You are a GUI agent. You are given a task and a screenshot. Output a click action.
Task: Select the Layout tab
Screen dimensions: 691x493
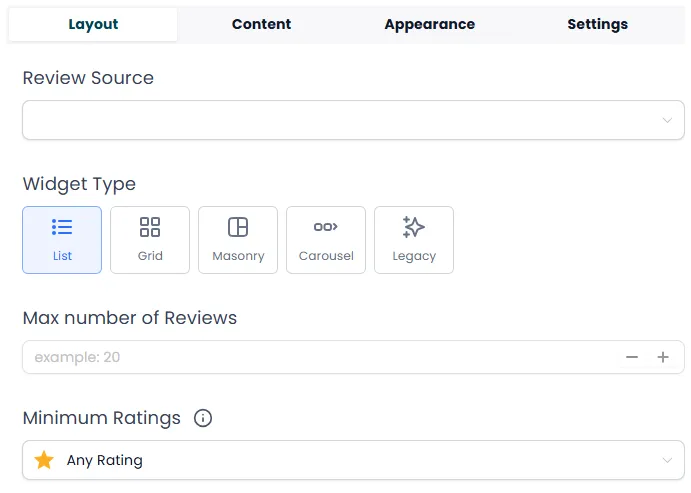[93, 24]
